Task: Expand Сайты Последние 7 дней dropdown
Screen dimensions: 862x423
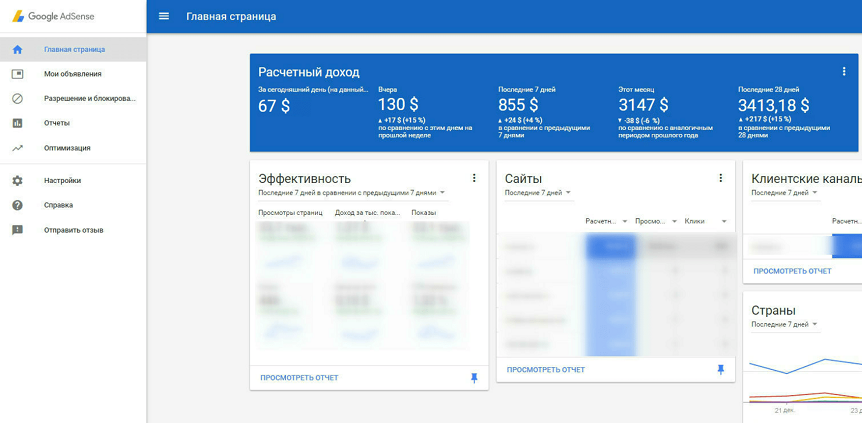Action: point(538,193)
